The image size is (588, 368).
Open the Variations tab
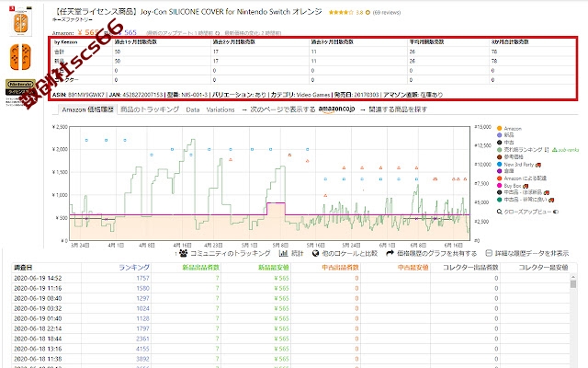(x=220, y=109)
